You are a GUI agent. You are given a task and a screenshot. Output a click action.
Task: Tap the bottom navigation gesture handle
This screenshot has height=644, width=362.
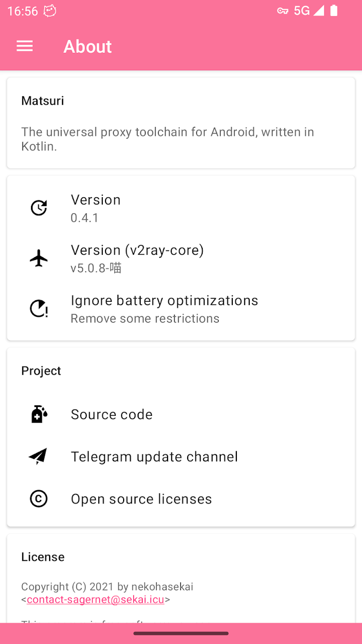pos(181,633)
